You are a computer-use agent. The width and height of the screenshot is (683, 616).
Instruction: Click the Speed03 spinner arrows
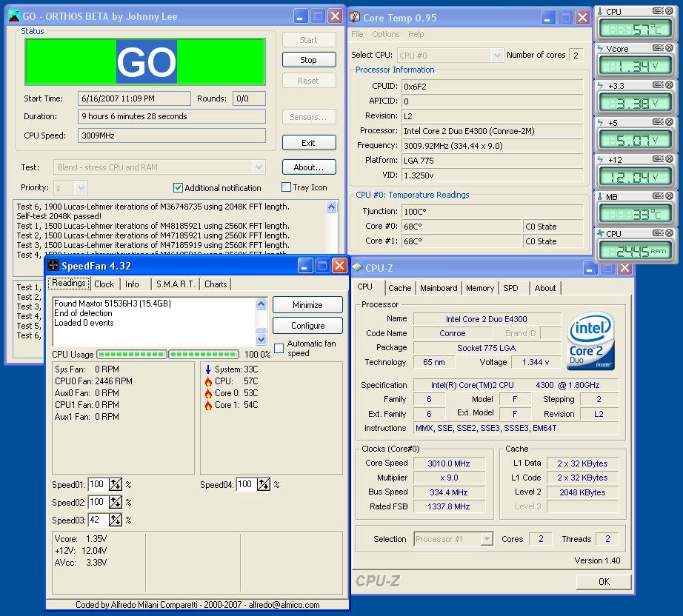[x=116, y=520]
